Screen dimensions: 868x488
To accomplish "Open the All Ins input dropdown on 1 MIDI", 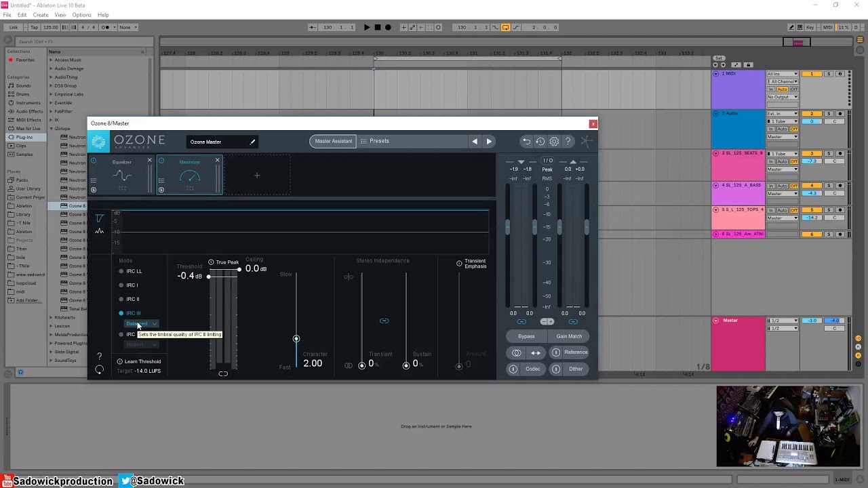I will click(783, 74).
